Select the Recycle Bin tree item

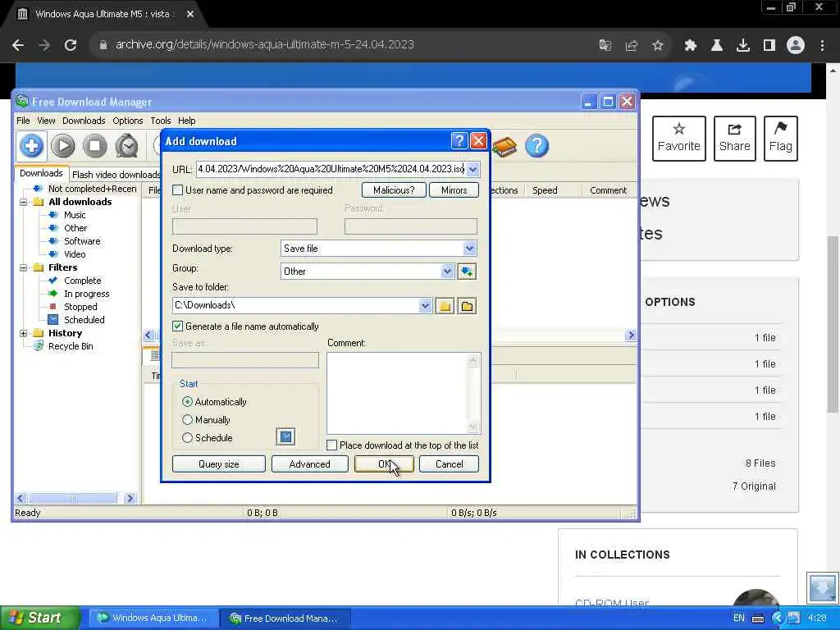pyautogui.click(x=71, y=346)
